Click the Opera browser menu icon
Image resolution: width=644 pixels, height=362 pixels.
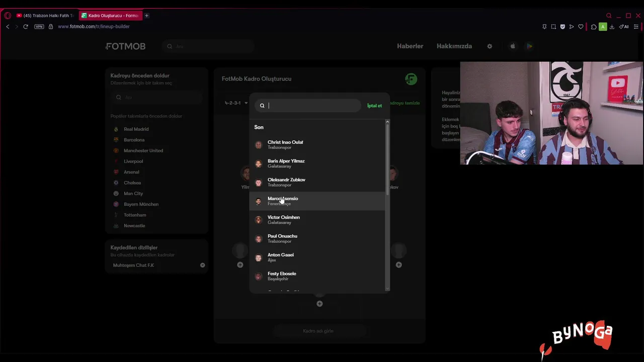point(8,16)
